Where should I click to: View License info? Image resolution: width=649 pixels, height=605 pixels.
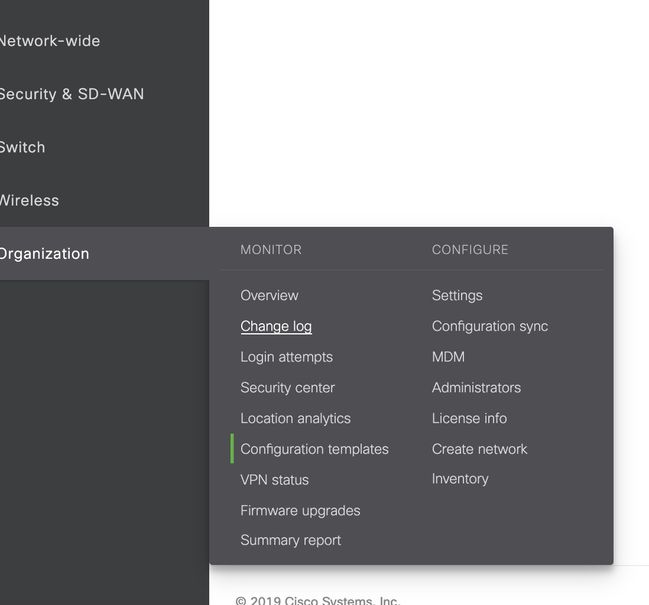(x=469, y=418)
